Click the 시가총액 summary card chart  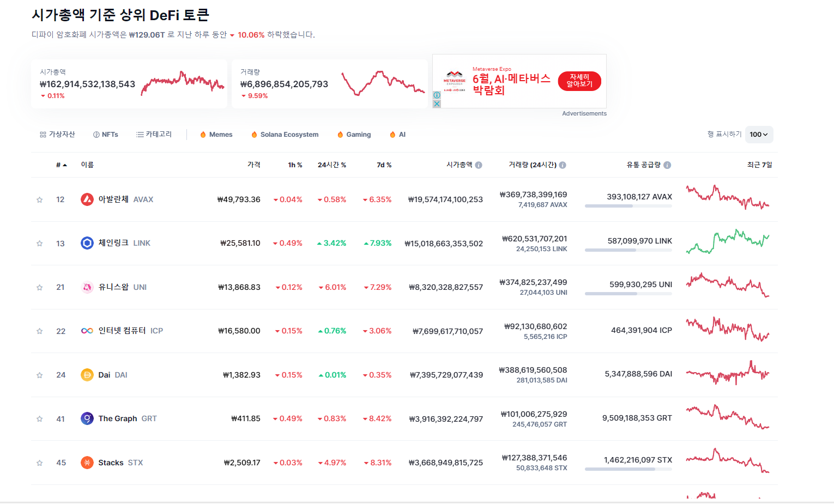[x=183, y=84]
